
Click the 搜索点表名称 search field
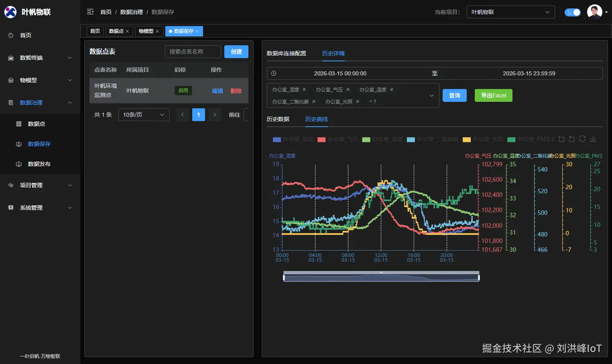click(193, 52)
